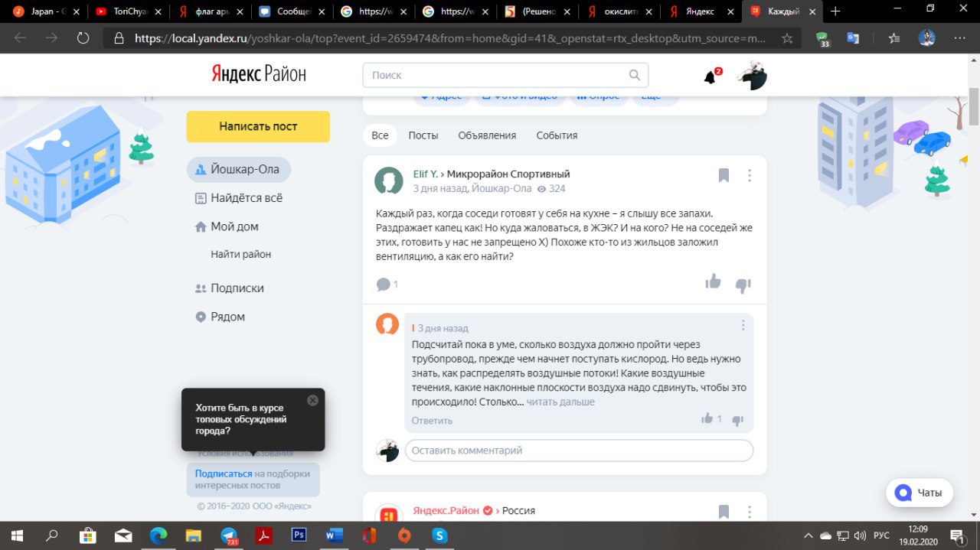Reload the page with refresh button

83,38
